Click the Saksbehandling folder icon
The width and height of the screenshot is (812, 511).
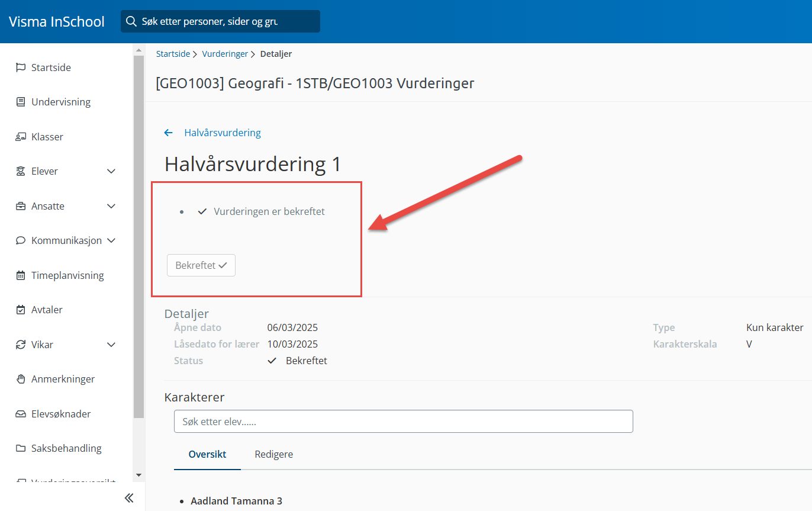(x=21, y=448)
